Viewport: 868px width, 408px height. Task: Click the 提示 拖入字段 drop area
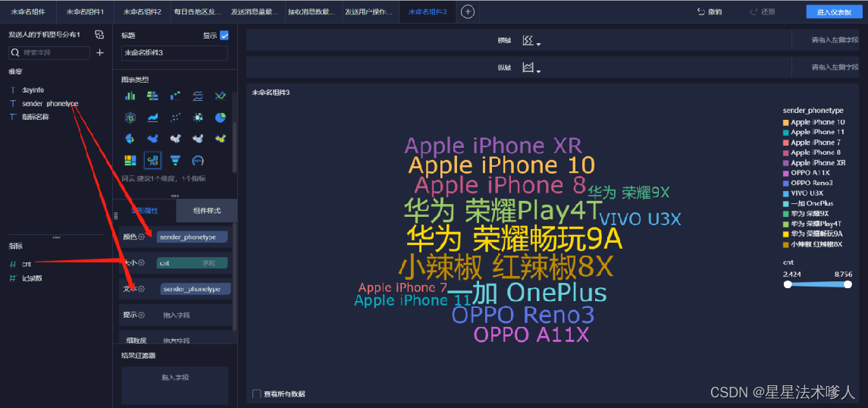(x=177, y=315)
